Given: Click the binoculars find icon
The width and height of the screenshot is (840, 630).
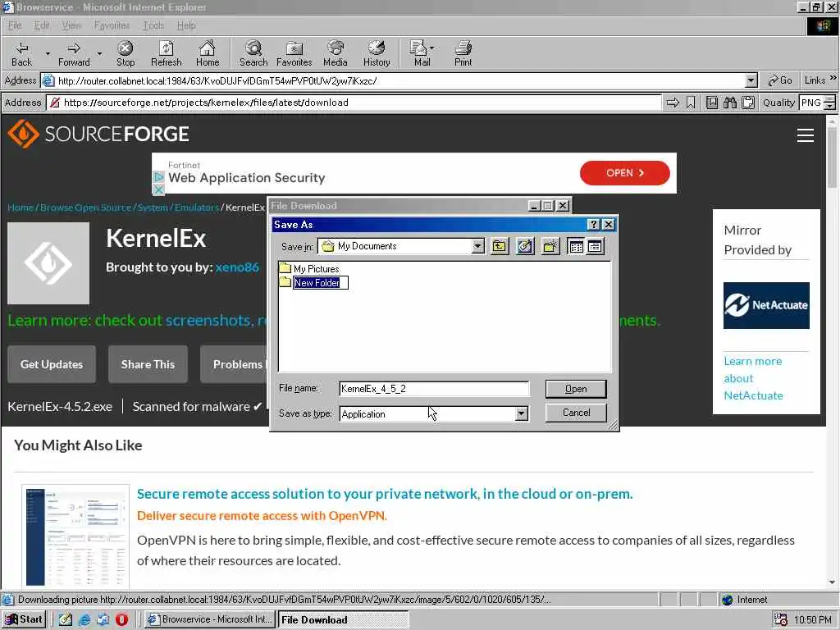Looking at the screenshot, I should point(729,103).
